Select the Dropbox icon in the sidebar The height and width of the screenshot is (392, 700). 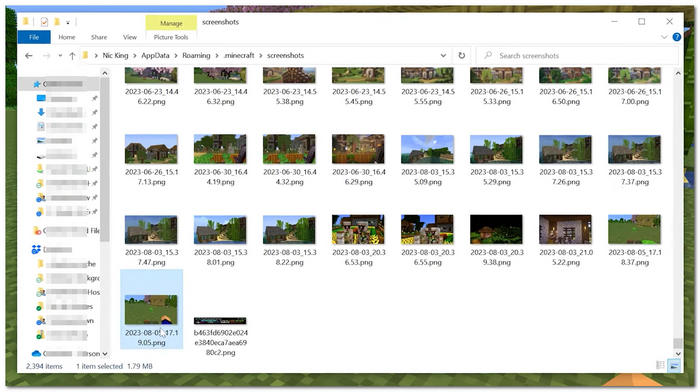coord(36,250)
